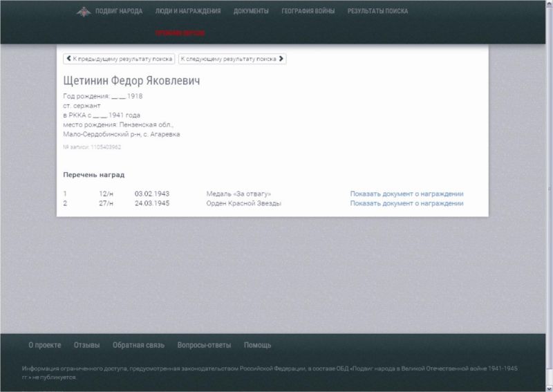
Task: Click Медаль «За отвагу» award name
Action: click(238, 194)
